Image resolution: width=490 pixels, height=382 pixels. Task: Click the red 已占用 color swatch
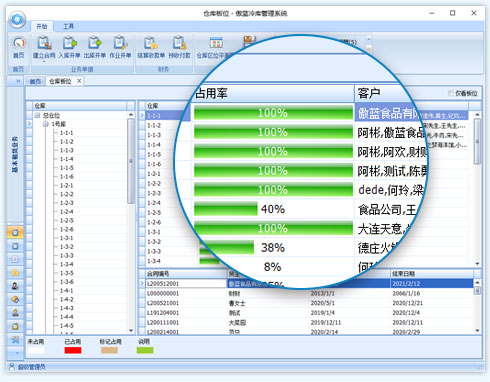tap(73, 350)
